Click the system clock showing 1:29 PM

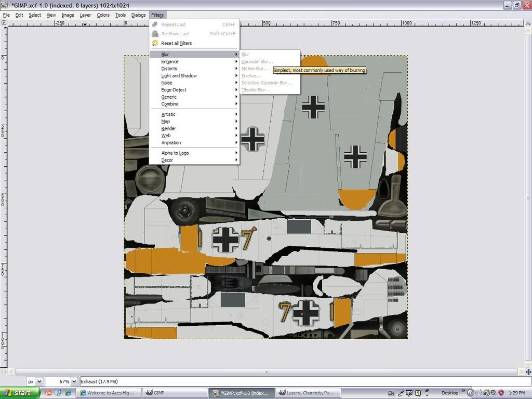(x=517, y=393)
